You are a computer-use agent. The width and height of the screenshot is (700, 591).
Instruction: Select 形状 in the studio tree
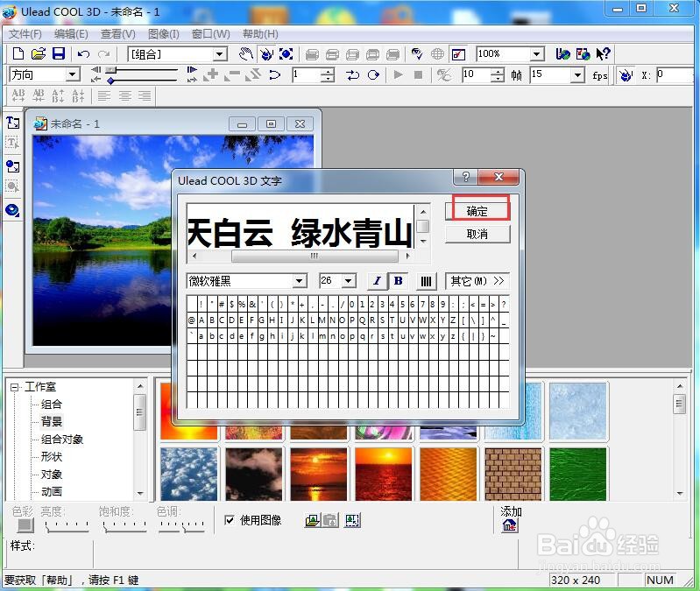point(52,457)
